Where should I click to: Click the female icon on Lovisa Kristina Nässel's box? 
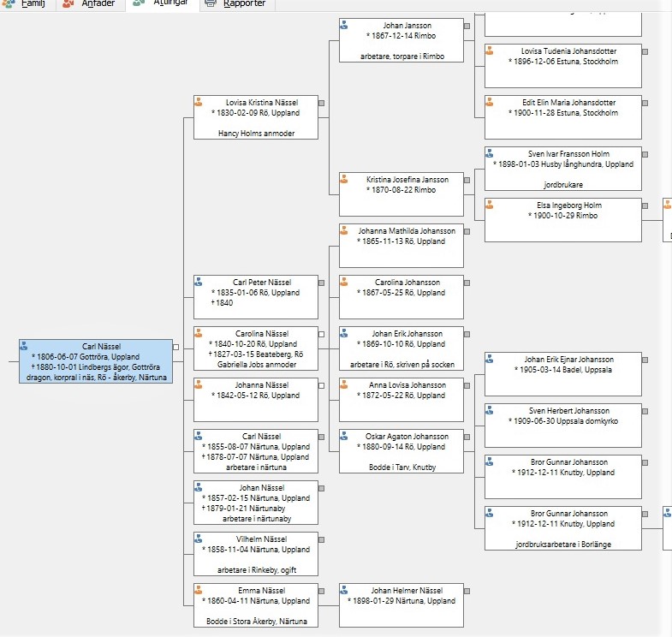(x=199, y=102)
